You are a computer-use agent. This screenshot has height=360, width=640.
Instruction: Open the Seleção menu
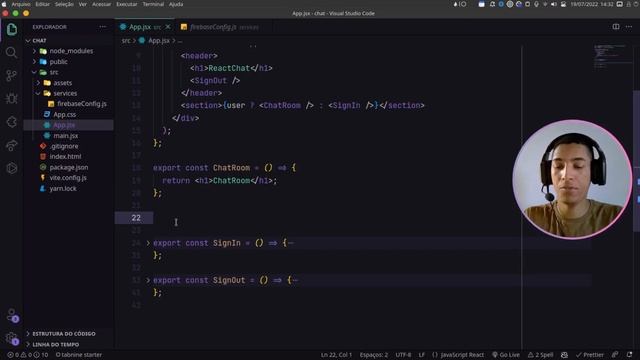pos(64,4)
